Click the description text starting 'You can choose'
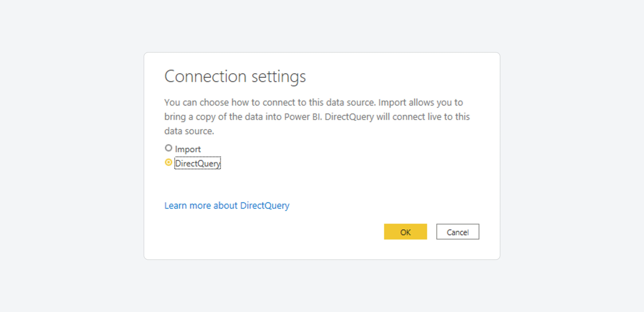 pyautogui.click(x=317, y=117)
